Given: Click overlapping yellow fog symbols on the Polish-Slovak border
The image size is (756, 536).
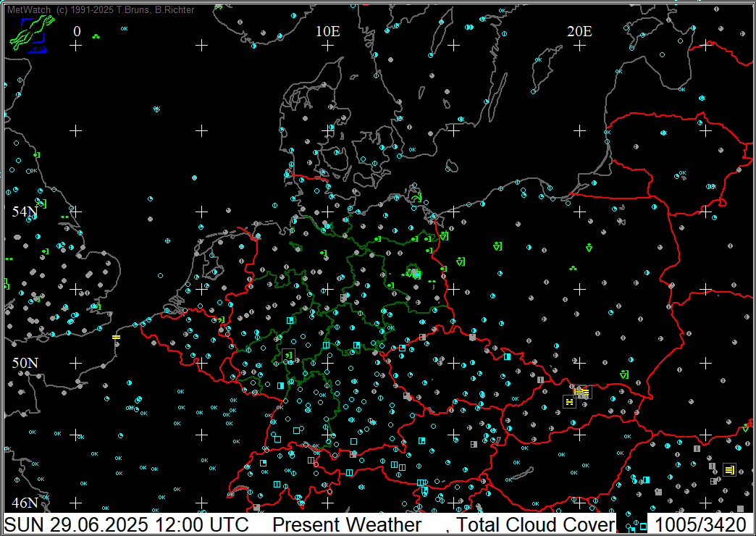Looking at the screenshot, I should (583, 393).
